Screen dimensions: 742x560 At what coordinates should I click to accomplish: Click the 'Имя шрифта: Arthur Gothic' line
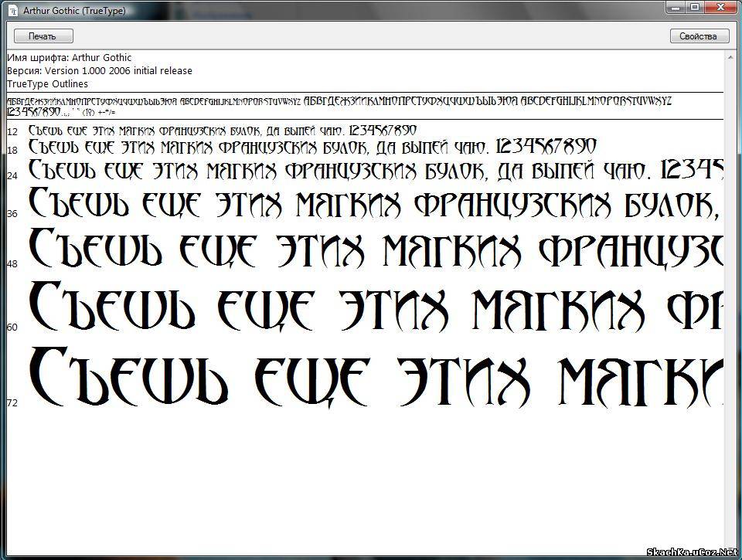70,58
